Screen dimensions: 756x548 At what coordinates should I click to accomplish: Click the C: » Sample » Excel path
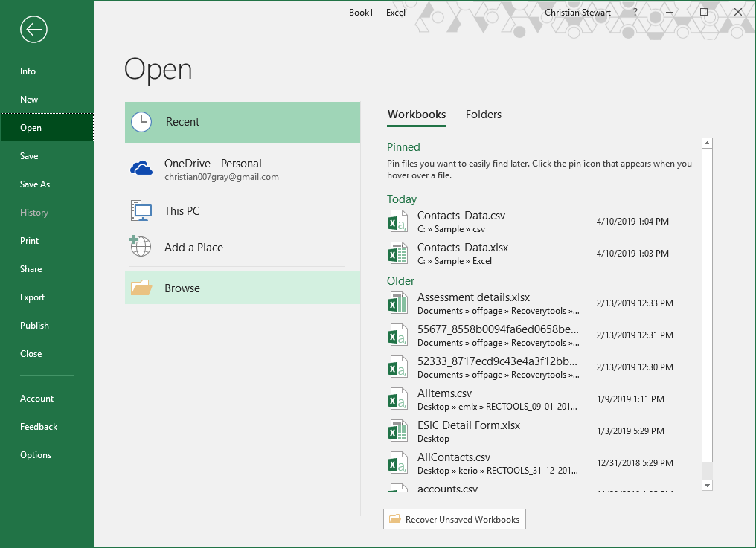(454, 261)
